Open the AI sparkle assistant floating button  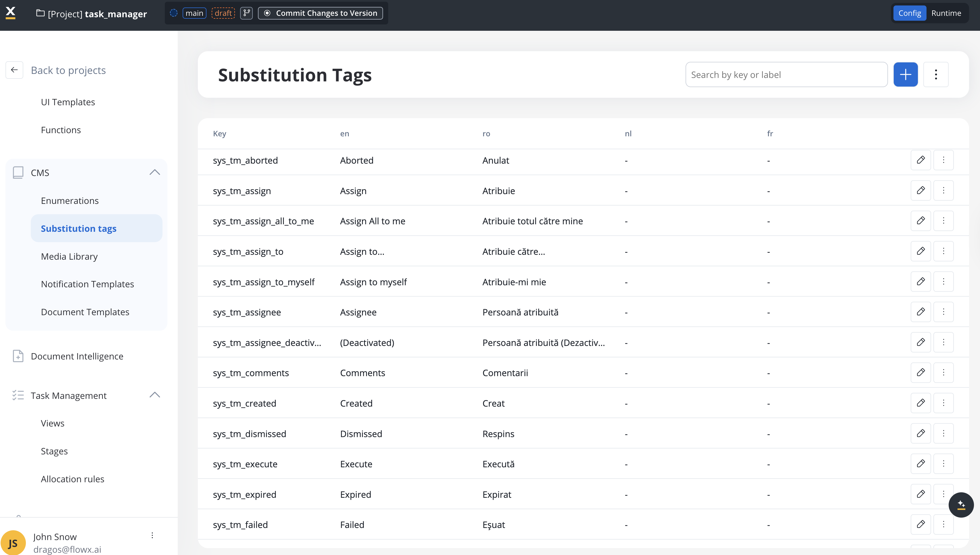coord(961,505)
